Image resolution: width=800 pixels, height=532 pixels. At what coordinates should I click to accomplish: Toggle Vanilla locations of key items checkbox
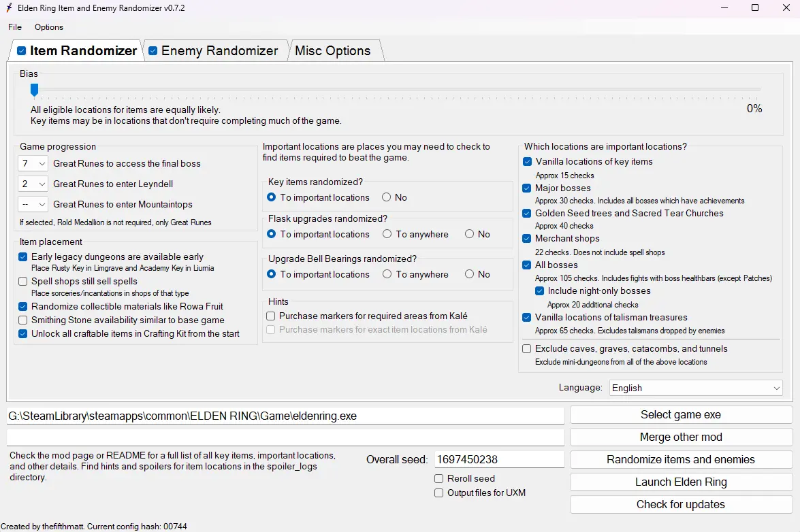click(x=527, y=161)
